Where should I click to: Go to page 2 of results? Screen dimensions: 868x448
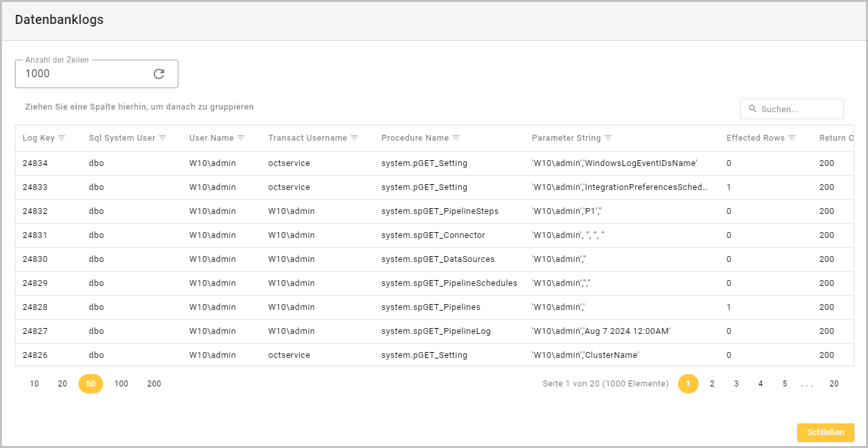pos(712,384)
